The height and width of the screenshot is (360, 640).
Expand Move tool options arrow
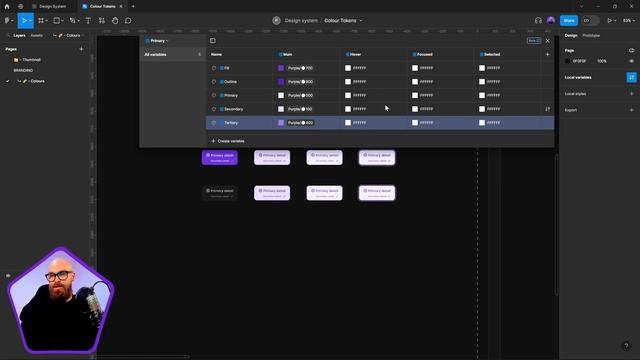pos(31,20)
